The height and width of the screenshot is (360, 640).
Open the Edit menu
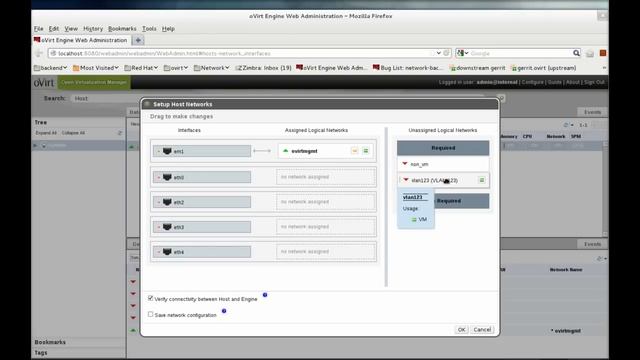pyautogui.click(x=53, y=29)
